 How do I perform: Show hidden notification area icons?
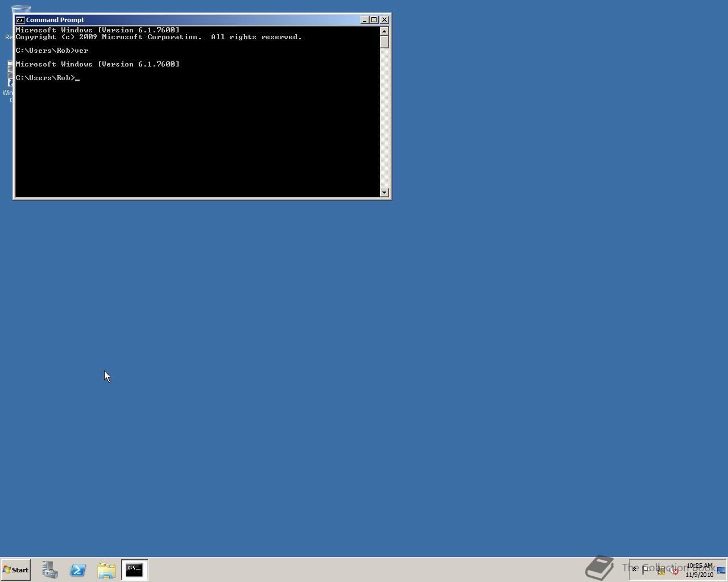[x=634, y=569]
